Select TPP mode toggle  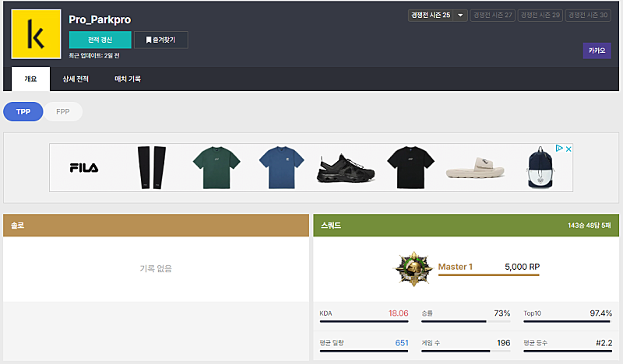pos(23,111)
